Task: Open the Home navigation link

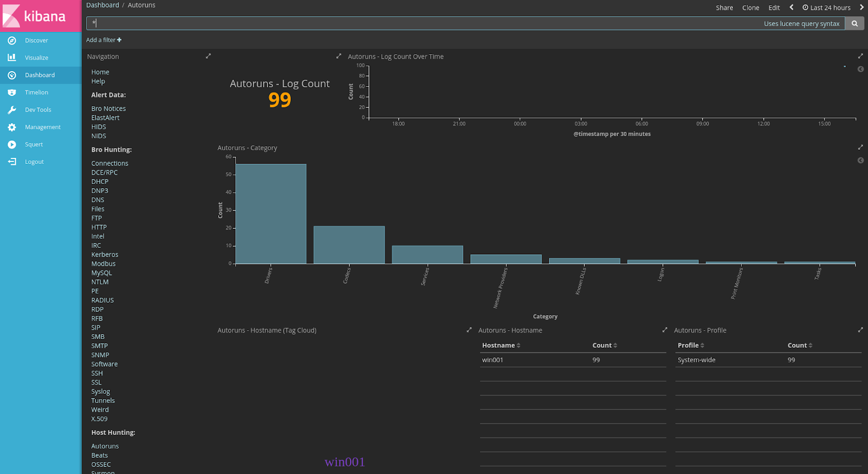Action: (x=100, y=72)
